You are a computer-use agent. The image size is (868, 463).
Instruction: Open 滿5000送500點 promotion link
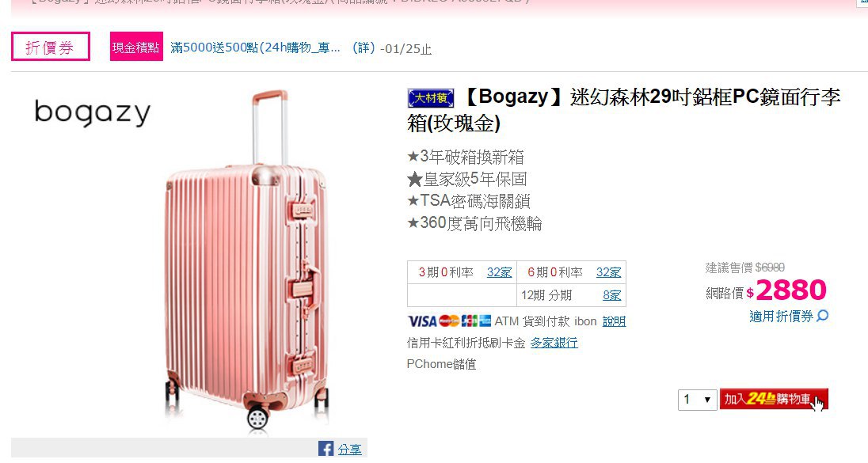[x=255, y=47]
